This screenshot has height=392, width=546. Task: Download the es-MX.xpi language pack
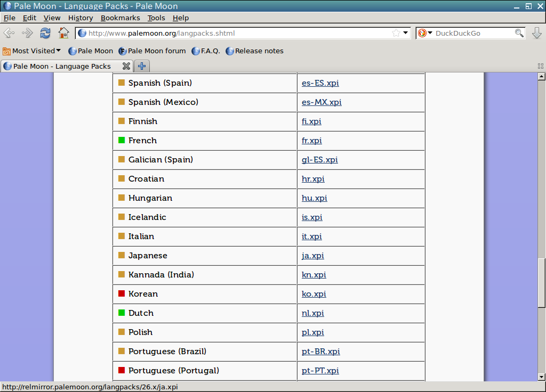pos(322,102)
